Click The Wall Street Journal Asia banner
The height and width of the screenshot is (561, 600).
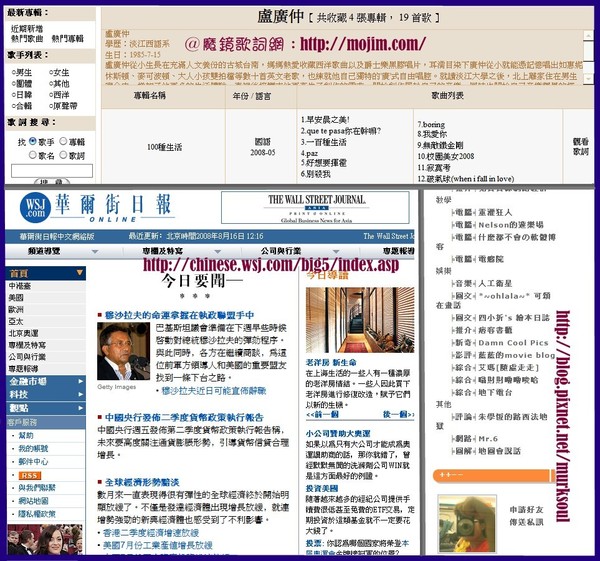pyautogui.click(x=315, y=207)
